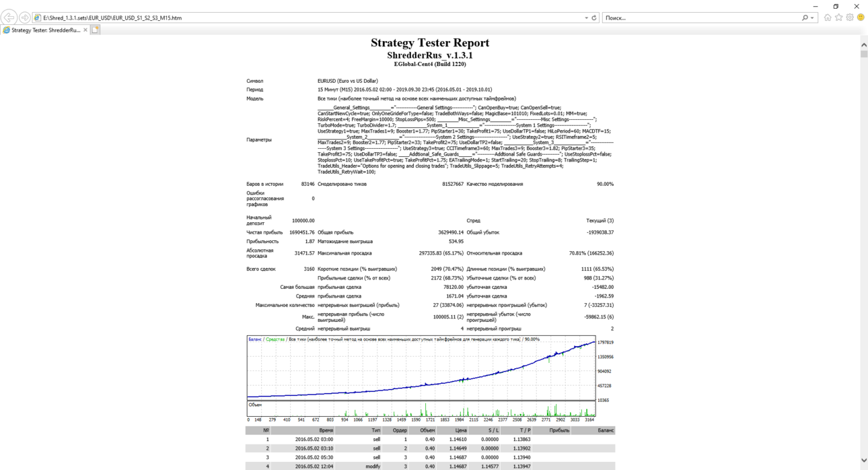
Task: Click profit trades value 2172 (68.73%)
Action: pyautogui.click(x=447, y=278)
